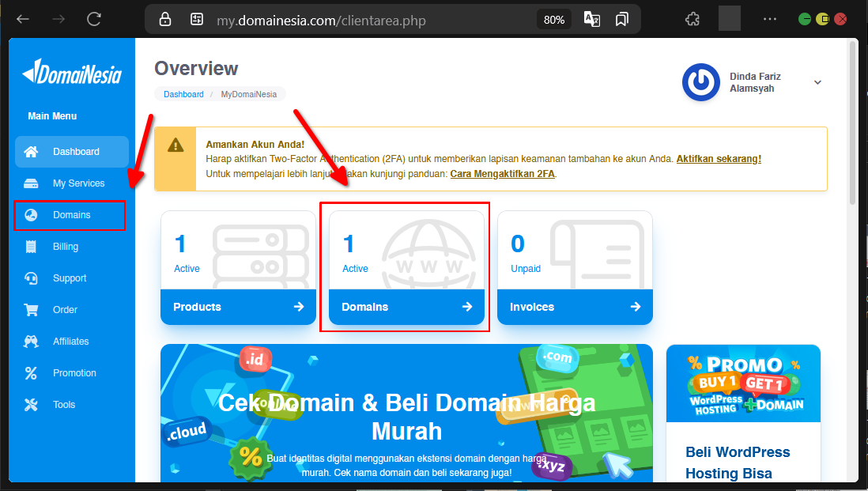The image size is (868, 491).
Task: Open the Billing menu item
Action: (72, 247)
